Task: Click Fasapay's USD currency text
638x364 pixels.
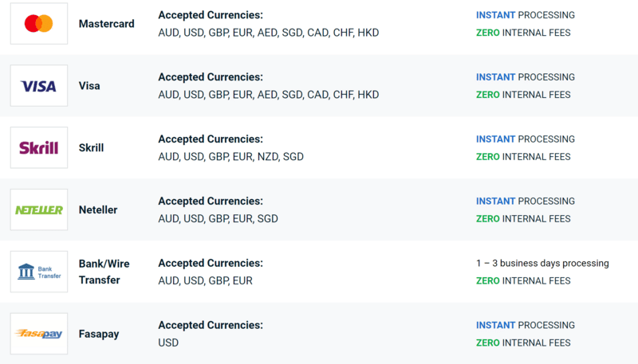Action: (x=168, y=342)
